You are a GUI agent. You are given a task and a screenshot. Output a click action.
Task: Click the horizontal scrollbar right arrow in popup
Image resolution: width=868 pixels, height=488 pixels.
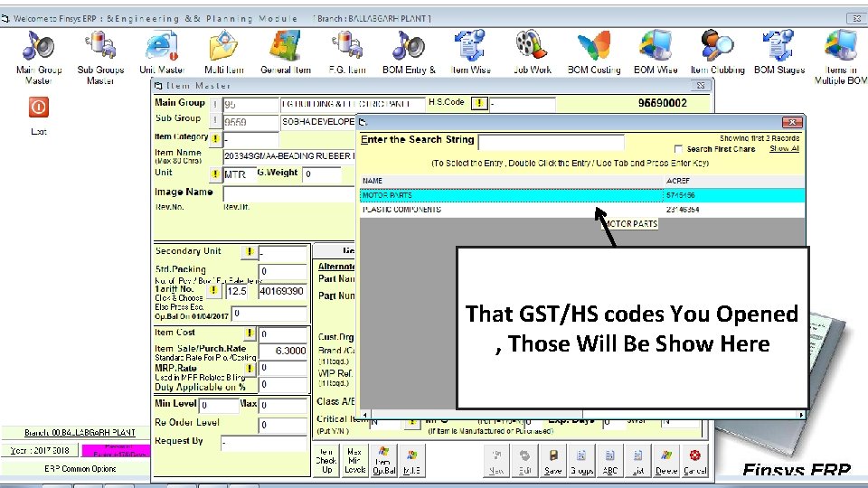(801, 415)
